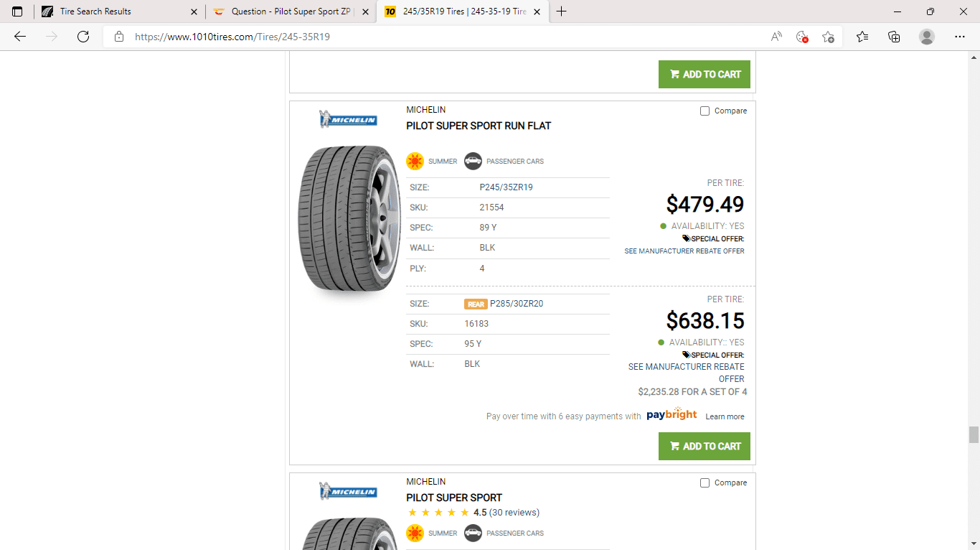Open the See Manufacturer Rebate Offer link

click(x=684, y=251)
